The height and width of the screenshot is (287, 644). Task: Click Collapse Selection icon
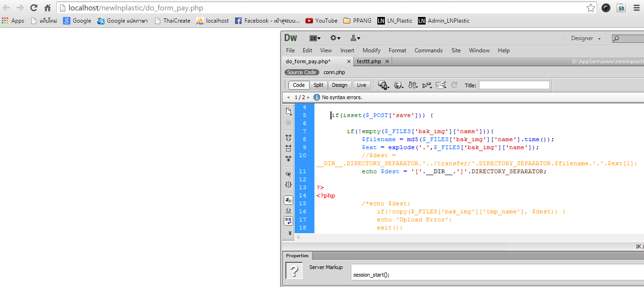pos(288,148)
